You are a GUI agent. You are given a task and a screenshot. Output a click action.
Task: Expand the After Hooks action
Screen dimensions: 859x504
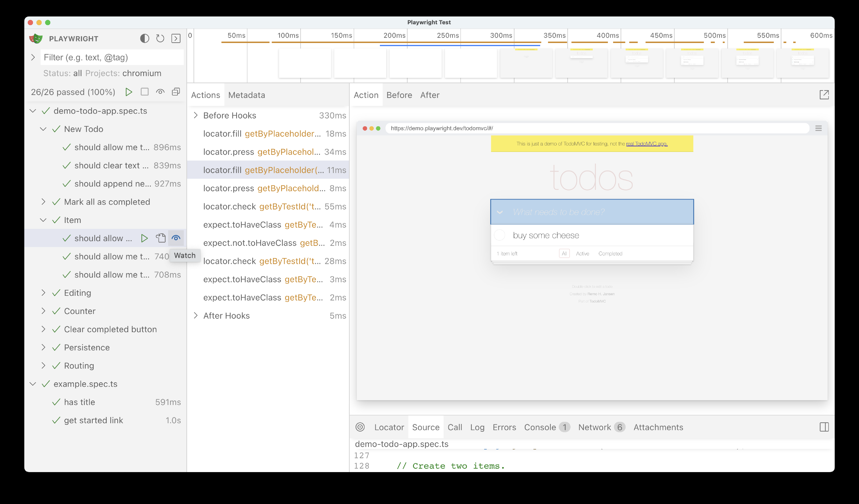196,315
